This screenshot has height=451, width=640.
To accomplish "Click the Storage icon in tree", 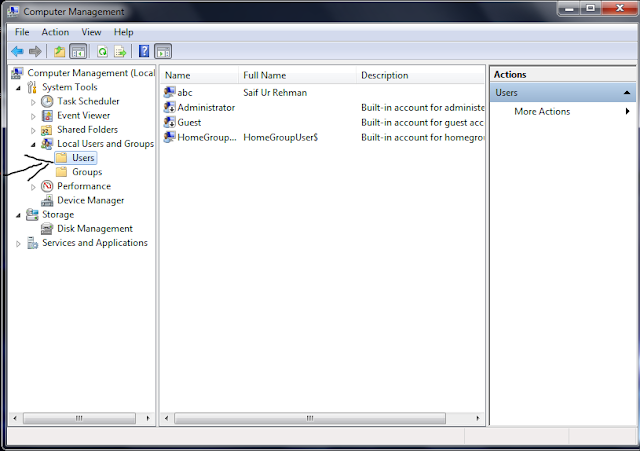I will tap(32, 215).
